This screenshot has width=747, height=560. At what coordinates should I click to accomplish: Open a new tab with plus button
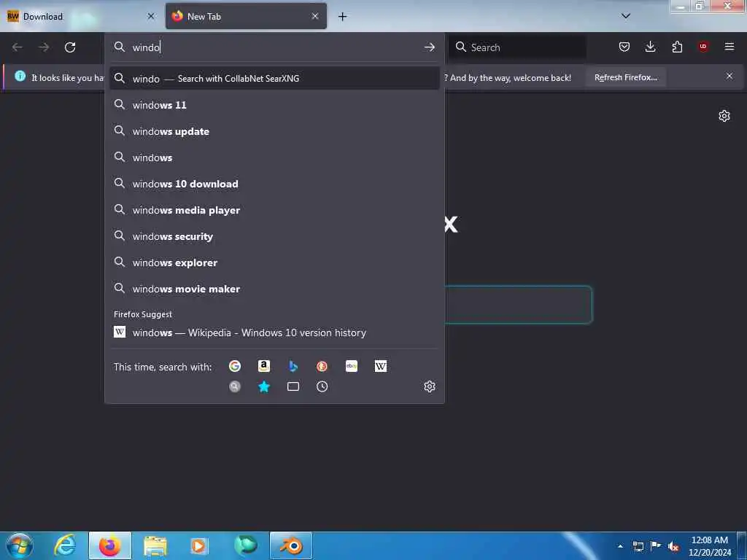click(342, 17)
